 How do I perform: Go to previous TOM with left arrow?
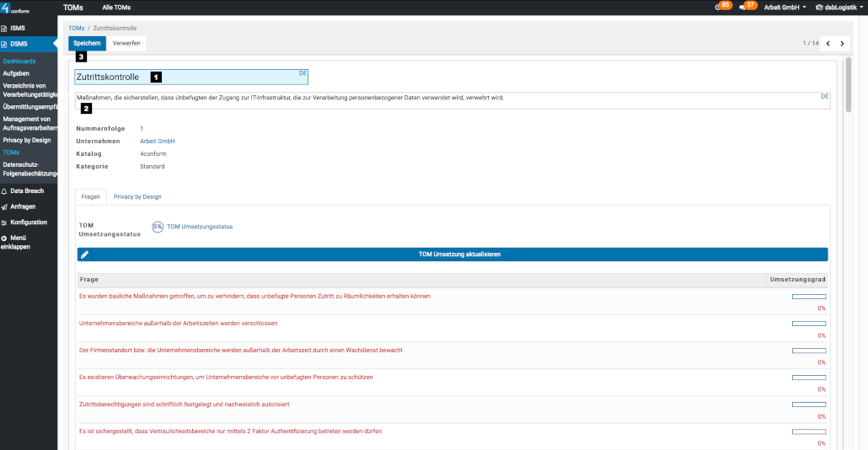point(828,43)
